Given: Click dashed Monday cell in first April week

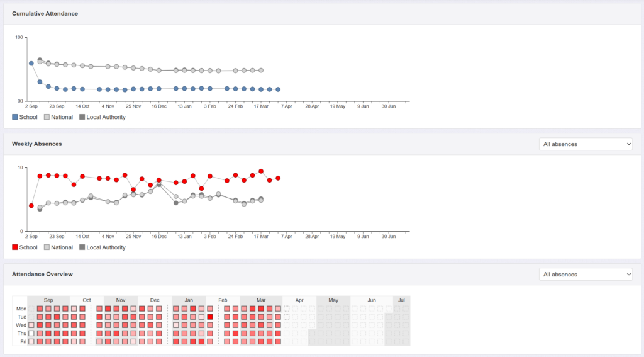Looking at the screenshot, I should click(286, 309).
